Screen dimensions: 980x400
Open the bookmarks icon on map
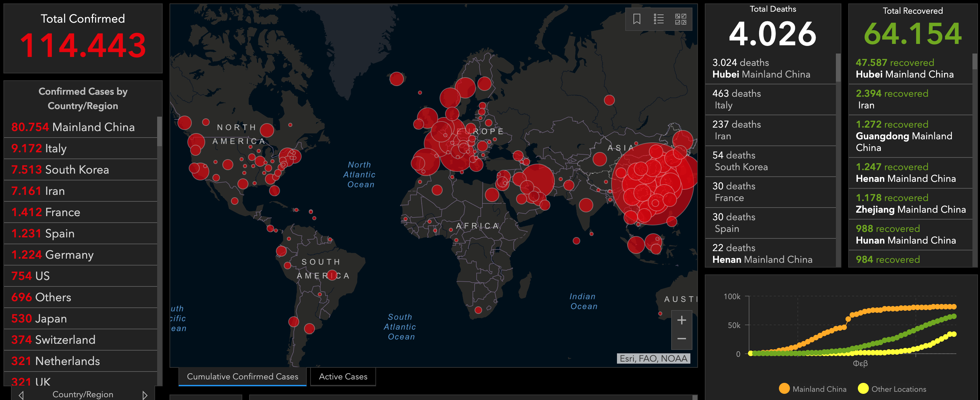click(x=637, y=19)
